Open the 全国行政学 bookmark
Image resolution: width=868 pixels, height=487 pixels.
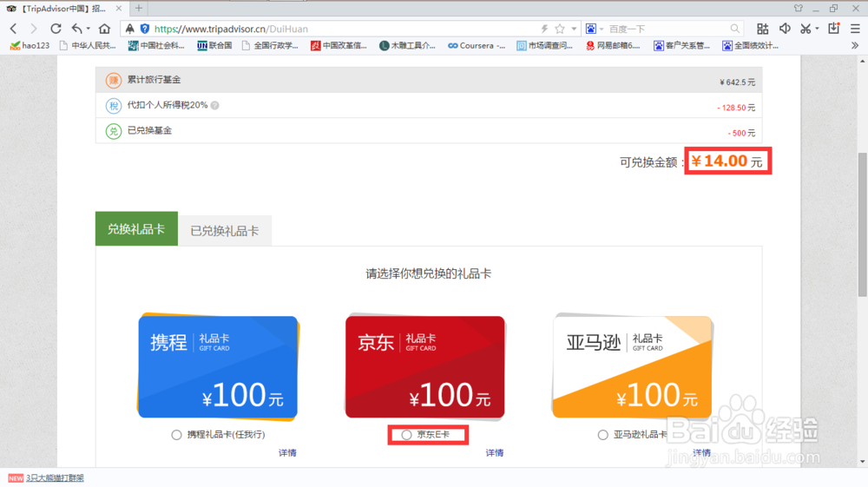(x=270, y=45)
